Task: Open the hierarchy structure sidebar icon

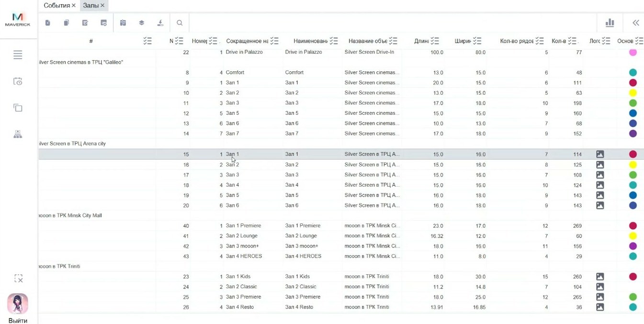Action: point(18,134)
